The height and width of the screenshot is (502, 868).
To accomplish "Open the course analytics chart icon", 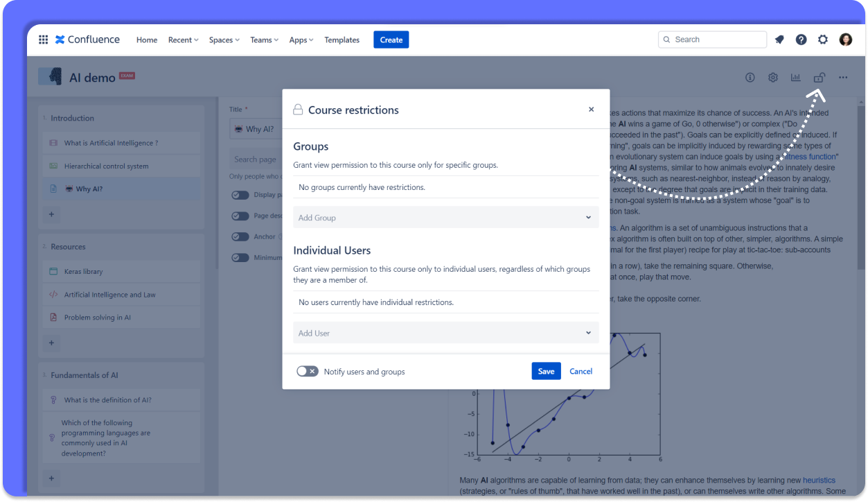I will pos(796,78).
